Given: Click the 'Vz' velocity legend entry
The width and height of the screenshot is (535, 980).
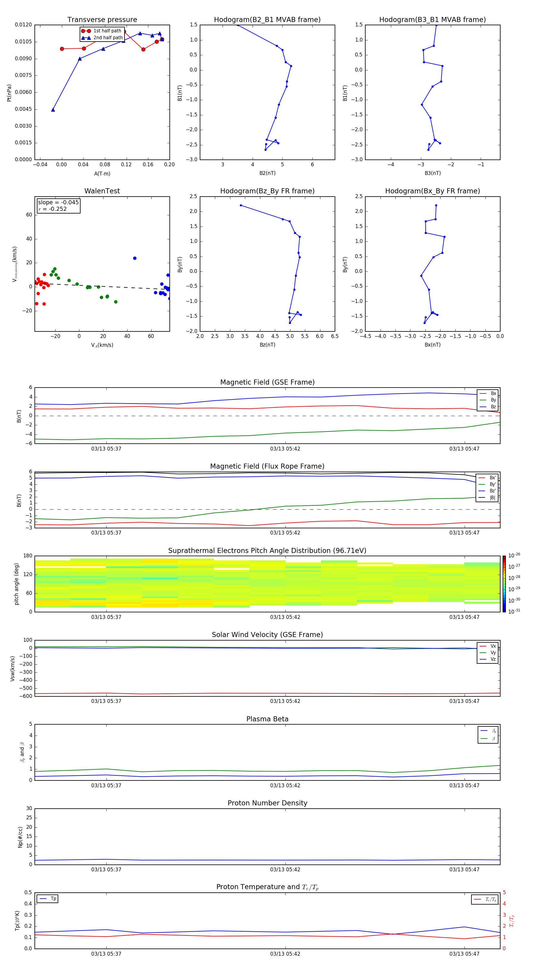Looking at the screenshot, I should [x=488, y=659].
